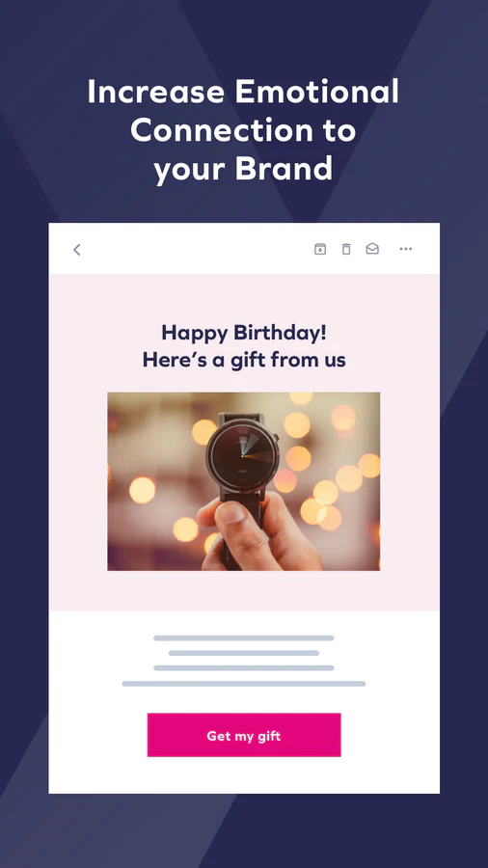Viewport: 488px width, 868px height.
Task: Click the shortest gray placeholder text line
Action: pyautogui.click(x=243, y=653)
